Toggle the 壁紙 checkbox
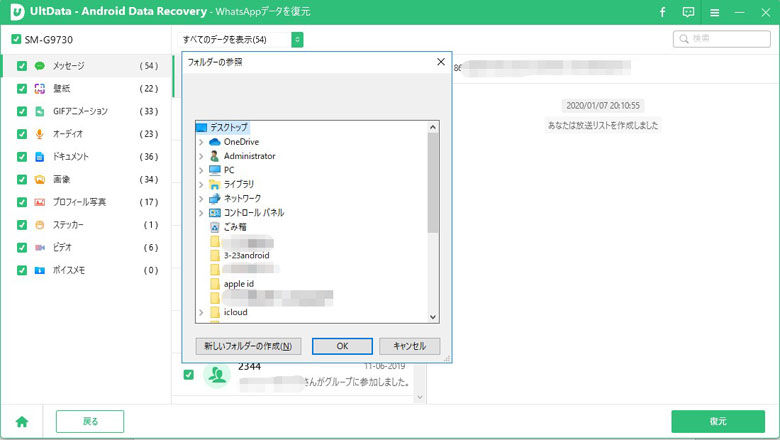The height and width of the screenshot is (440, 780). tap(22, 88)
